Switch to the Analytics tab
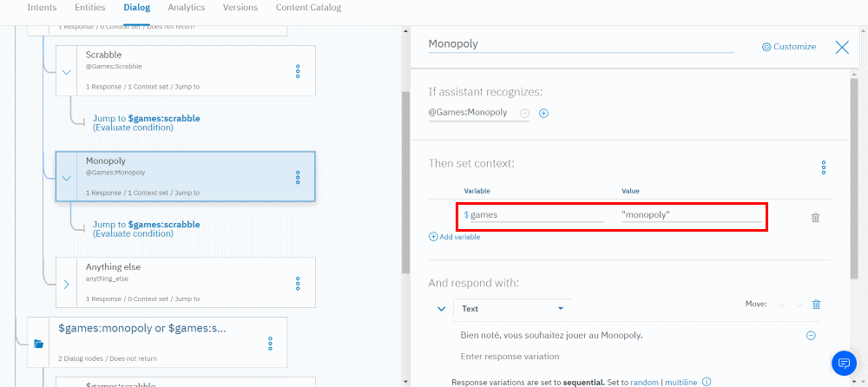Image resolution: width=868 pixels, height=387 pixels. [x=187, y=8]
